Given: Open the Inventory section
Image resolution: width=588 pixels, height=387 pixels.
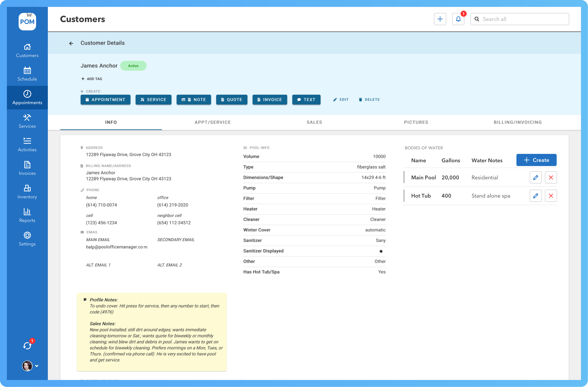Looking at the screenshot, I should click(x=27, y=191).
